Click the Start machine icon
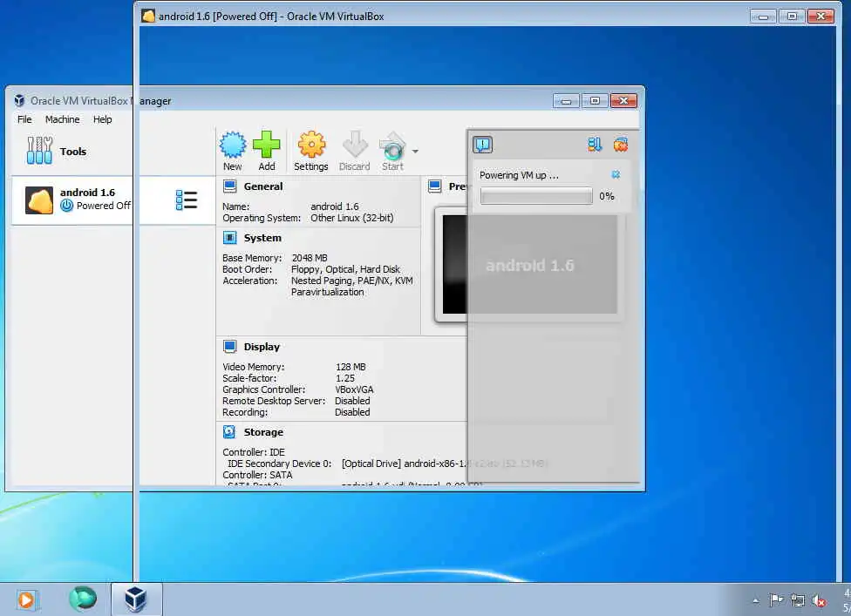The width and height of the screenshot is (851, 616). [392, 146]
